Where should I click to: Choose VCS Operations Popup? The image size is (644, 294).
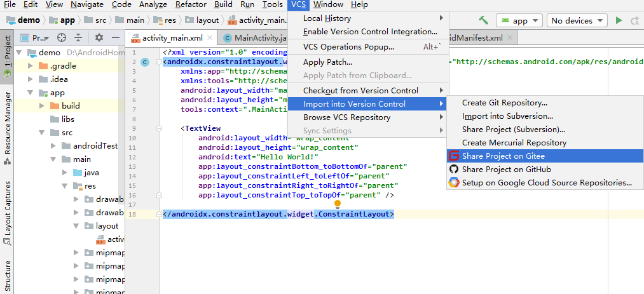369,47
